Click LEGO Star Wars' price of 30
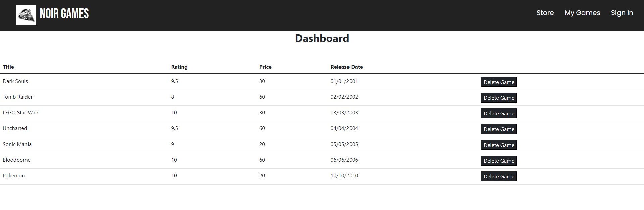644x210 pixels. click(x=262, y=112)
